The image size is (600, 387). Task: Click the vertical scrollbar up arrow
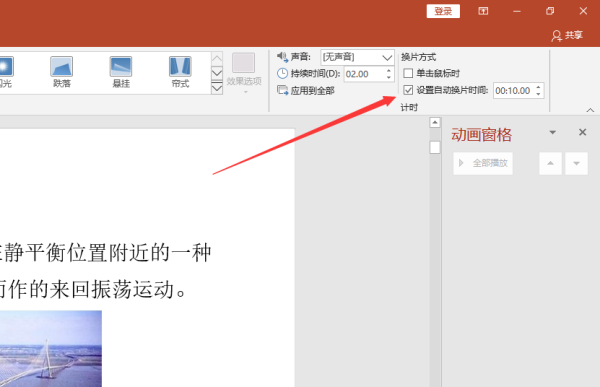click(x=435, y=122)
